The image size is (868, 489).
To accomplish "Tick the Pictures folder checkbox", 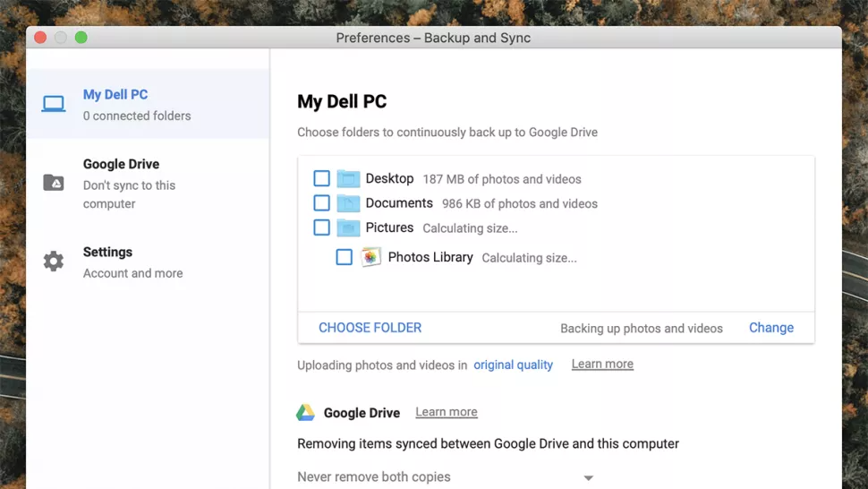I will (x=322, y=227).
